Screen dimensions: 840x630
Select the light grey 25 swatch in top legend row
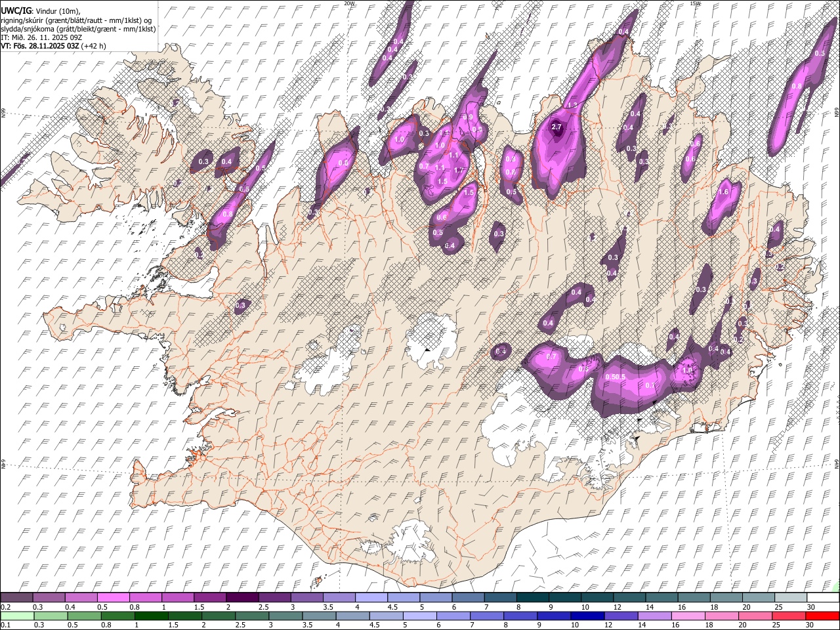[791, 598]
